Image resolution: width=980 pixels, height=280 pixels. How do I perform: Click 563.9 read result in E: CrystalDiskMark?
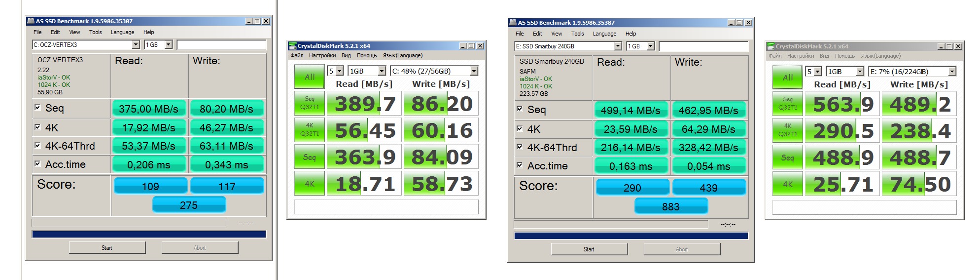(842, 104)
